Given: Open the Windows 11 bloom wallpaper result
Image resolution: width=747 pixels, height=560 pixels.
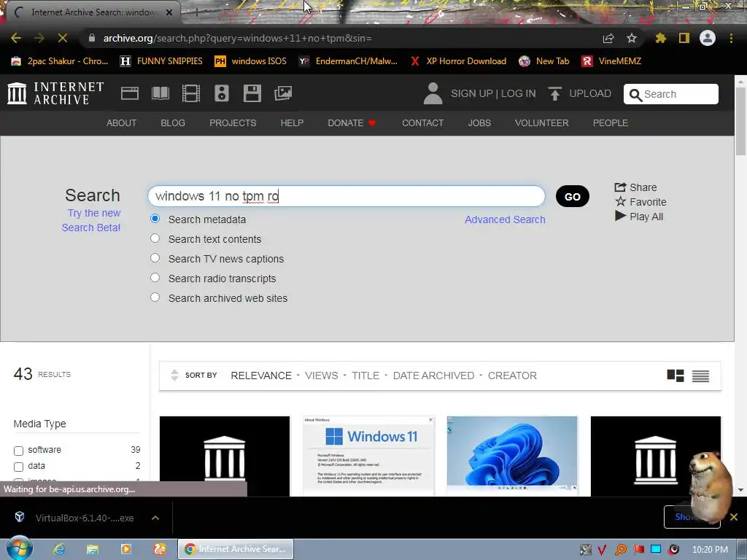Looking at the screenshot, I should coord(512,456).
